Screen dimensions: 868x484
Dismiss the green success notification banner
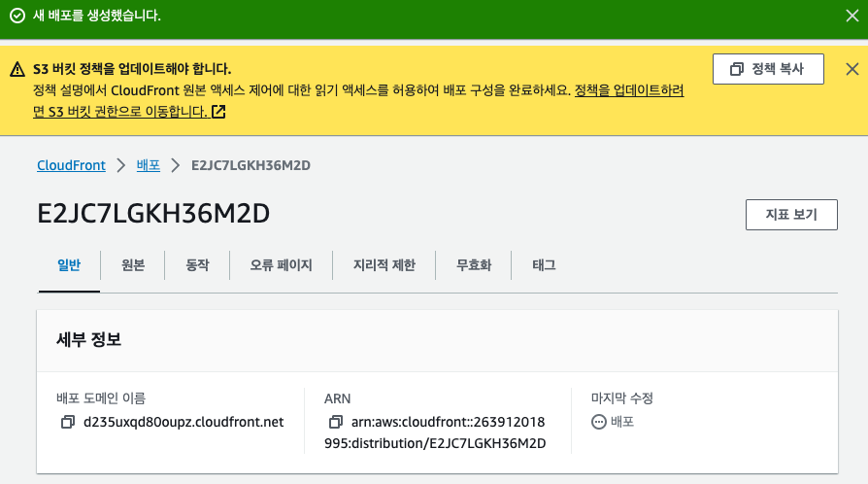click(851, 16)
